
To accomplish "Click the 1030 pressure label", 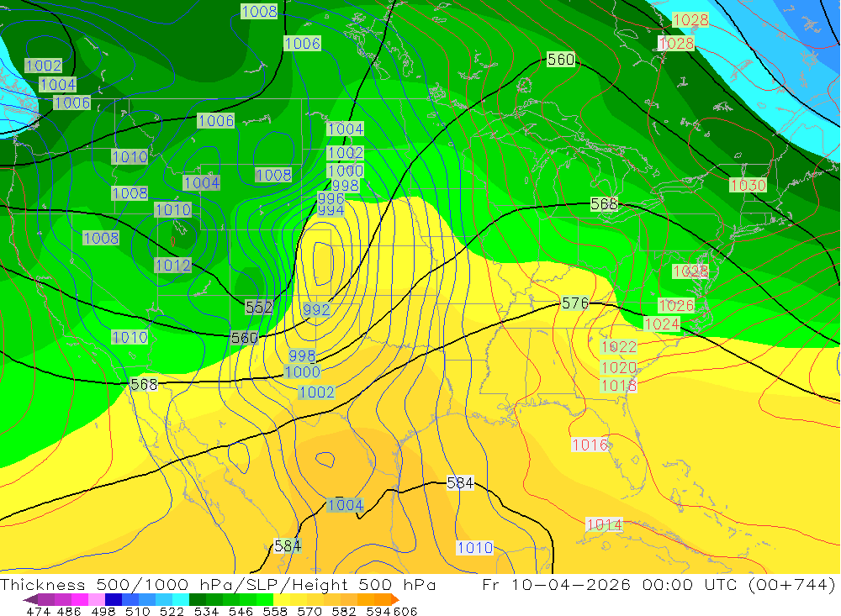I will coord(748,186).
